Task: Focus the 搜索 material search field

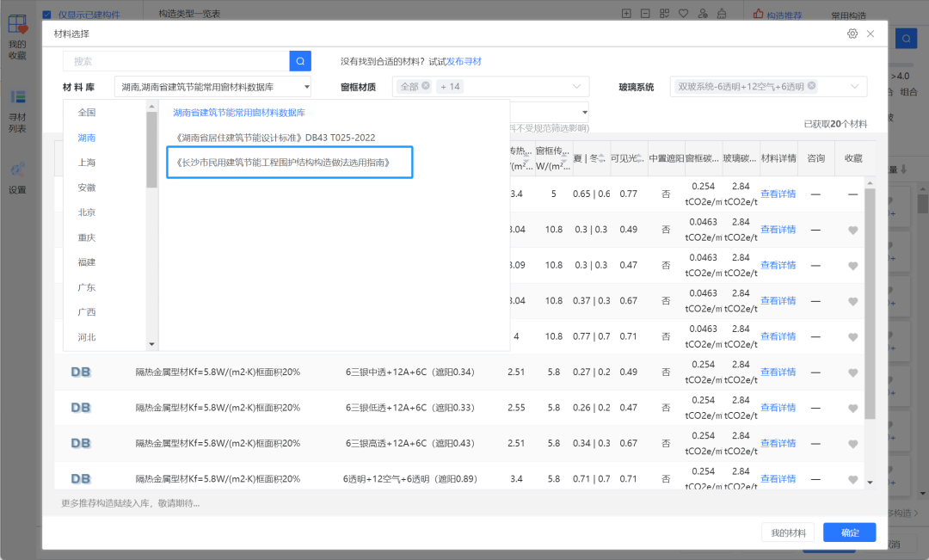Action: pos(176,61)
